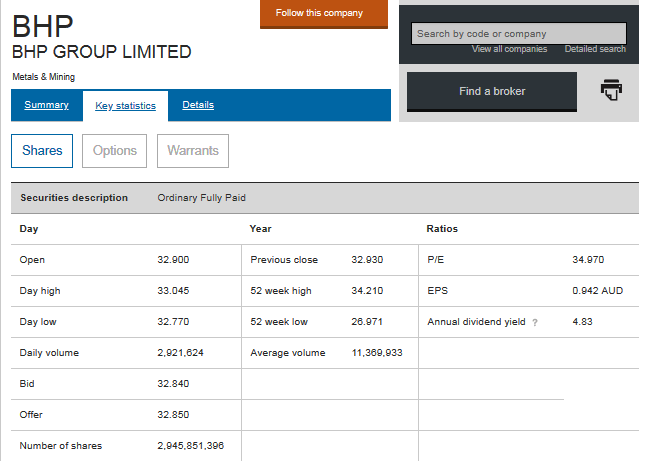Click the BHP GROUP LIMITED heading
The height and width of the screenshot is (461, 648).
(x=102, y=52)
